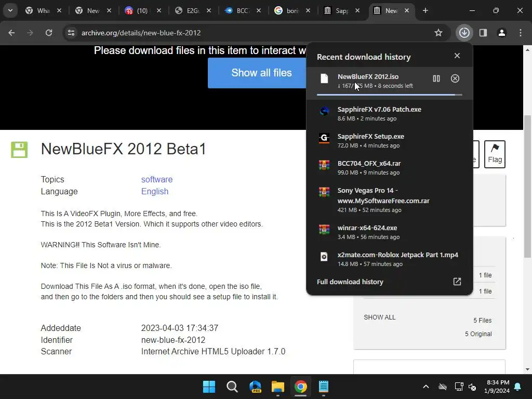Close the 'bori' Google tab
Viewport: 532px width, 399px height.
[308, 10]
